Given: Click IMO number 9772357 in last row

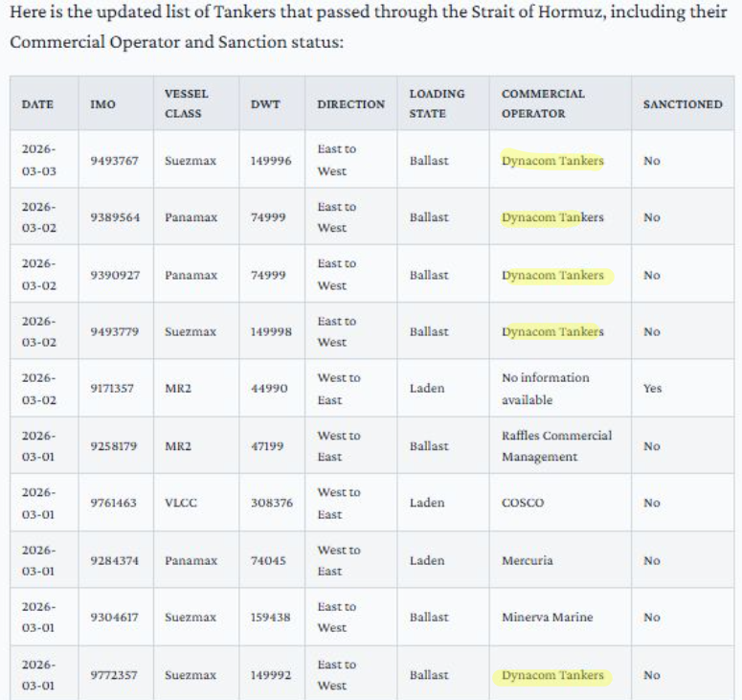Looking at the screenshot, I should pyautogui.click(x=114, y=675).
